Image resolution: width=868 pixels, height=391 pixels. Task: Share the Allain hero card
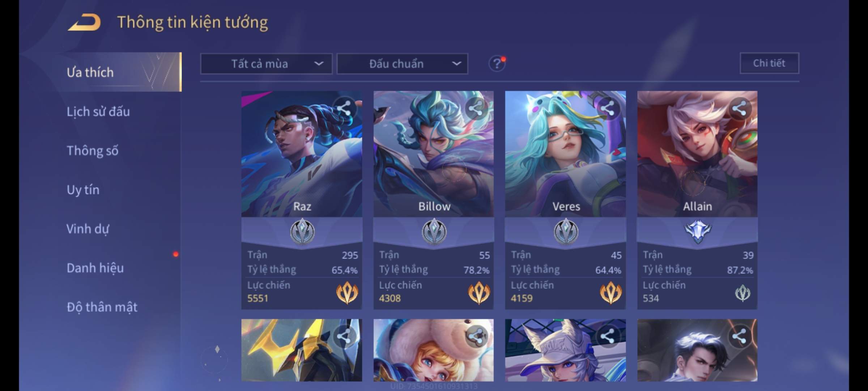739,108
